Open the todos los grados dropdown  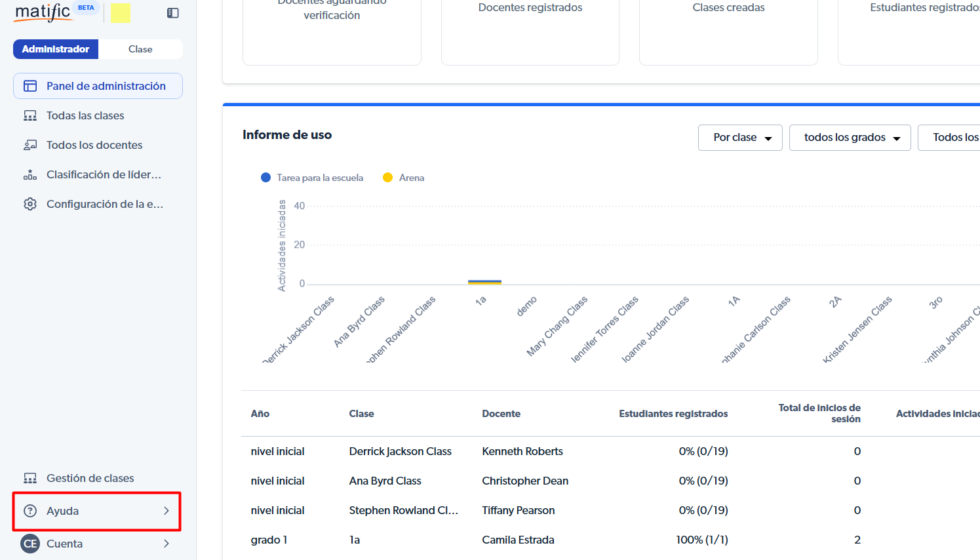850,138
